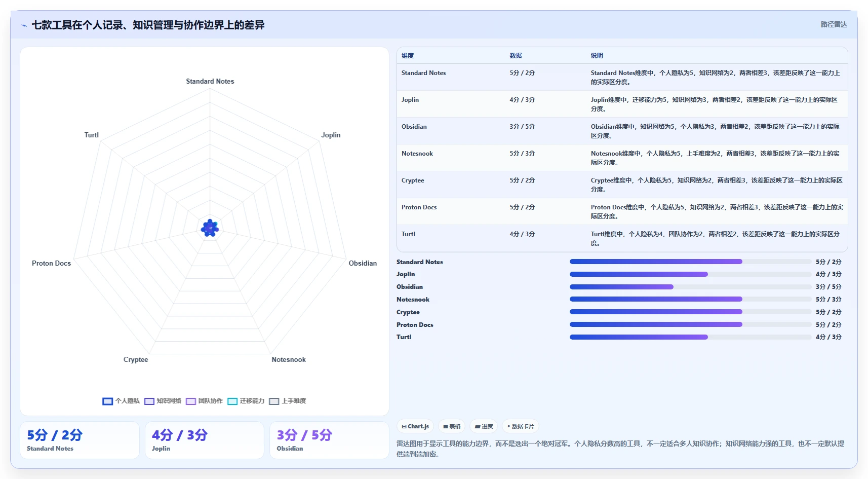868x479 pixels.
Task: Select the Proton Docs table row name
Action: pos(419,207)
